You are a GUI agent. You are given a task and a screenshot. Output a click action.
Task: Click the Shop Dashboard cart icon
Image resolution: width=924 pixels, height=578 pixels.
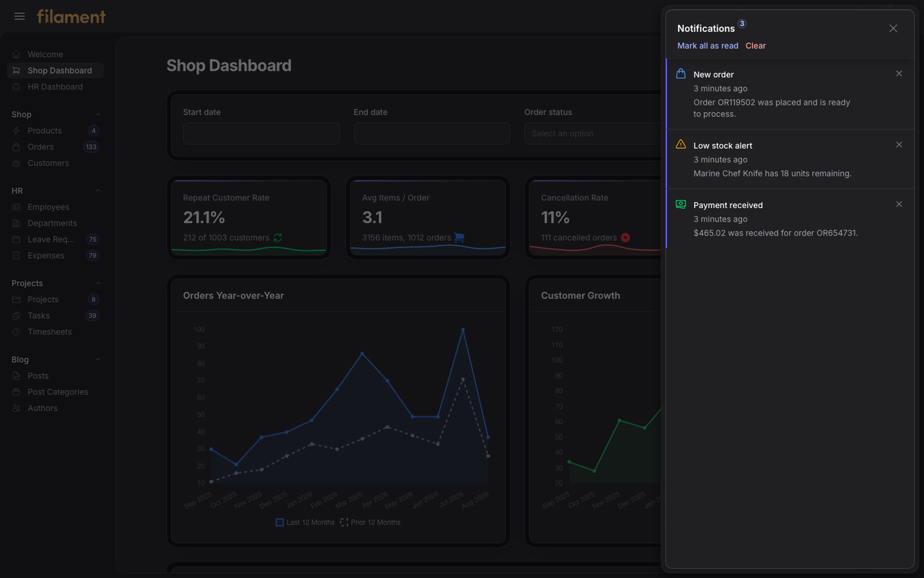[x=17, y=70]
